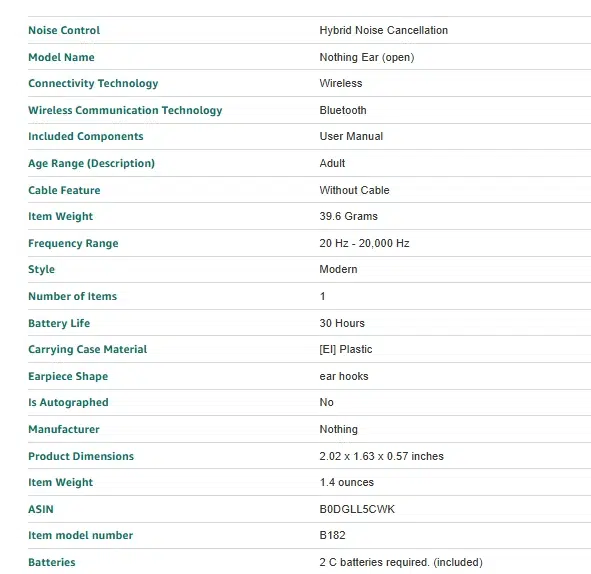
Task: Click the 'Model Name' label
Action: 61,57
